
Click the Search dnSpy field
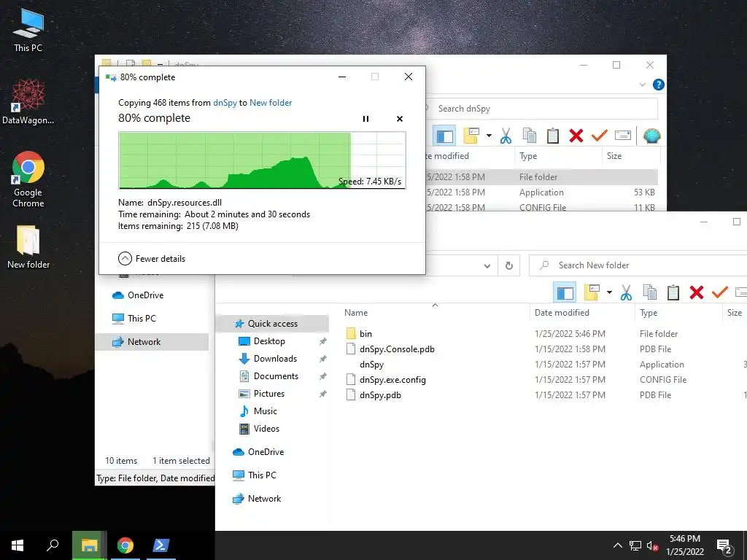tap(541, 109)
